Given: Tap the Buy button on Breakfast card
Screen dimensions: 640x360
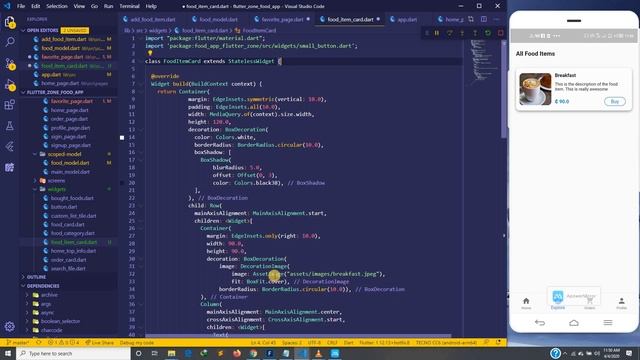Looking at the screenshot, I should (x=615, y=102).
